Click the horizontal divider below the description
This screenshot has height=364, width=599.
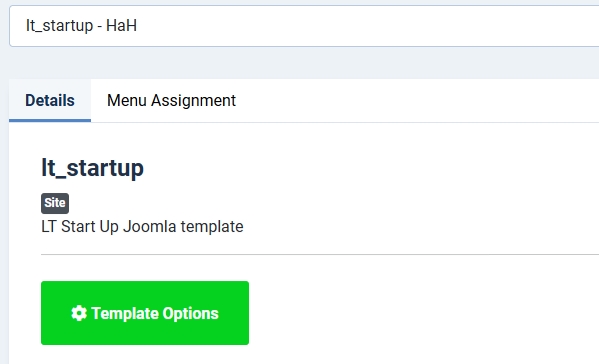click(x=320, y=254)
